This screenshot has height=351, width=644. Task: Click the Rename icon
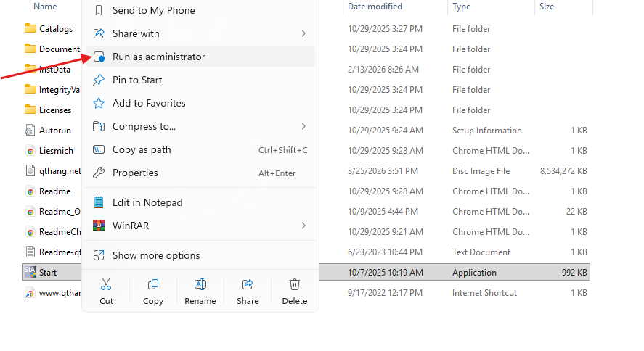pyautogui.click(x=200, y=291)
